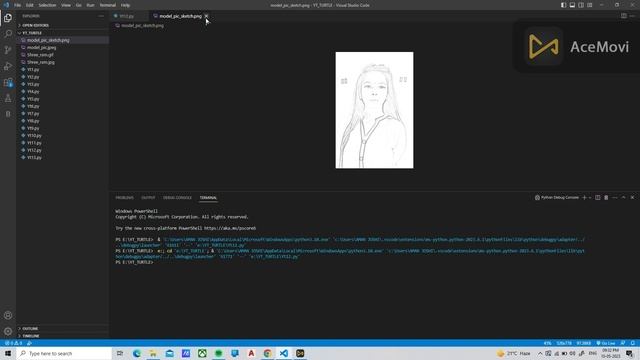Viewport: 640px width, 360px height.
Task: Switch to the Problems panel tab
Action: click(124, 198)
